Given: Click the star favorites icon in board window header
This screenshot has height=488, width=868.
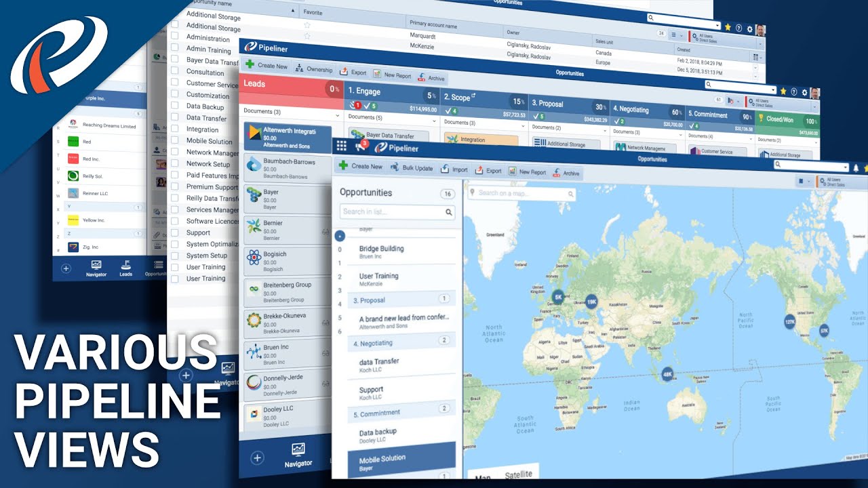Looking at the screenshot, I should point(783,91).
